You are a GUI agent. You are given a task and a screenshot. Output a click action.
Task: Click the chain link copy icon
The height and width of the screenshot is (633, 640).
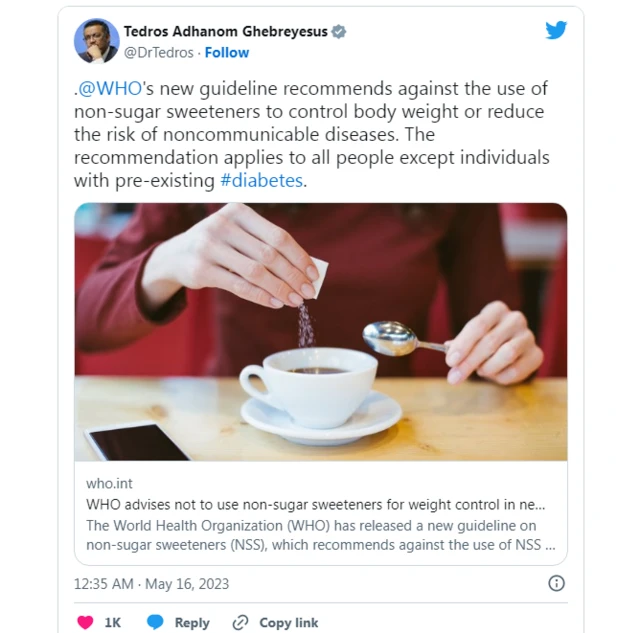tap(240, 623)
